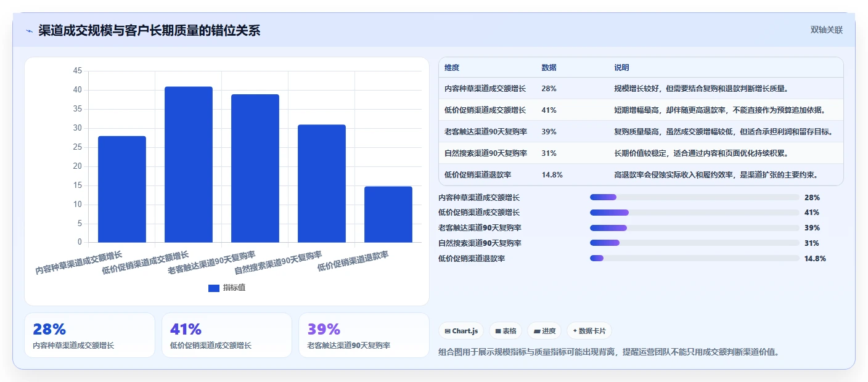Click the 31% label beside progress bar
This screenshot has width=868, height=382.
click(812, 243)
